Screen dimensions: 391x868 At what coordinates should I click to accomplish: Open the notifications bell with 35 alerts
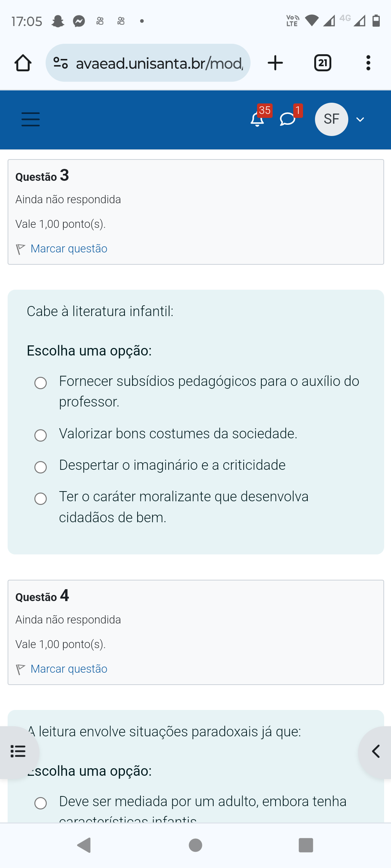pyautogui.click(x=257, y=119)
